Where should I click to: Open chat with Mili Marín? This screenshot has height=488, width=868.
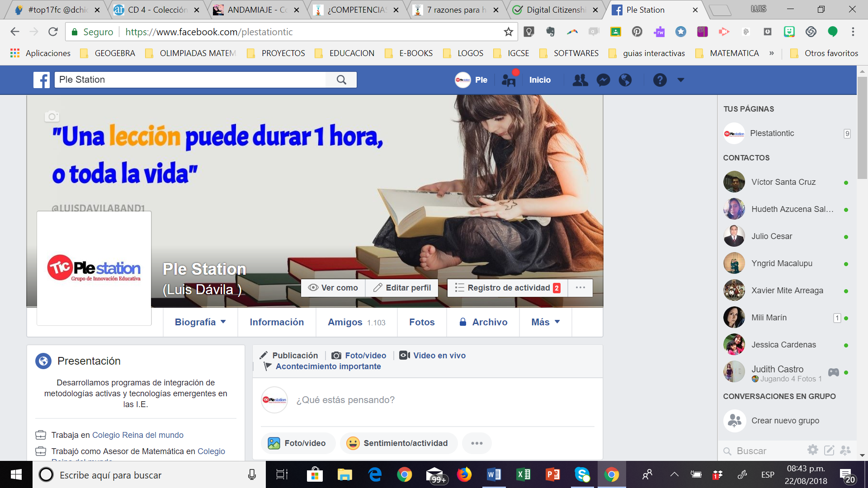787,318
